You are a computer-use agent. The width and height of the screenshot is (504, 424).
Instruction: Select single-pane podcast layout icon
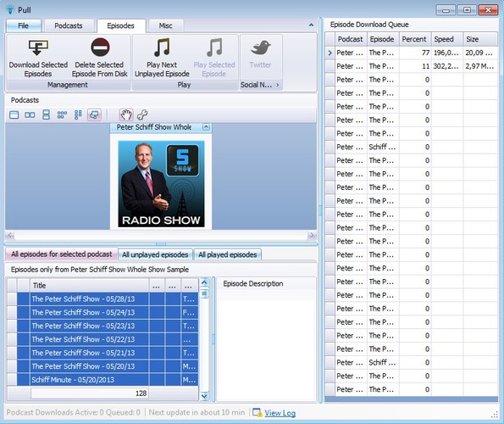tap(14, 114)
